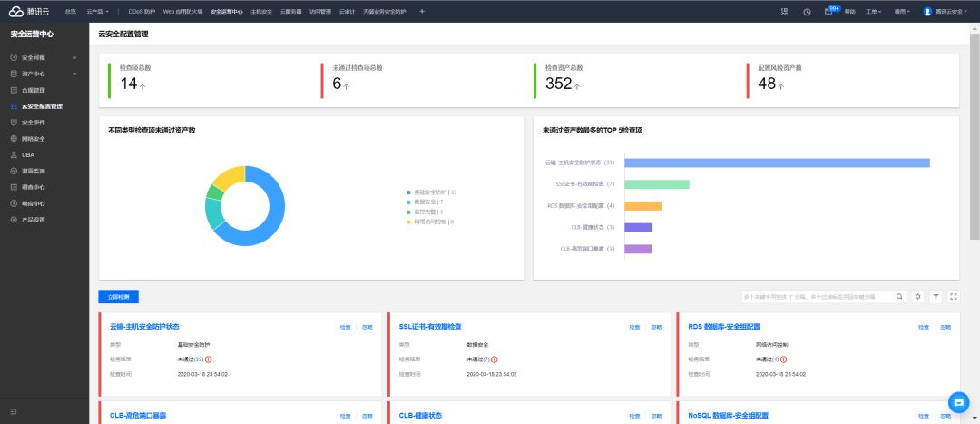The image size is (980, 424).
Task: Open the blue chat support bubble
Action: (958, 401)
